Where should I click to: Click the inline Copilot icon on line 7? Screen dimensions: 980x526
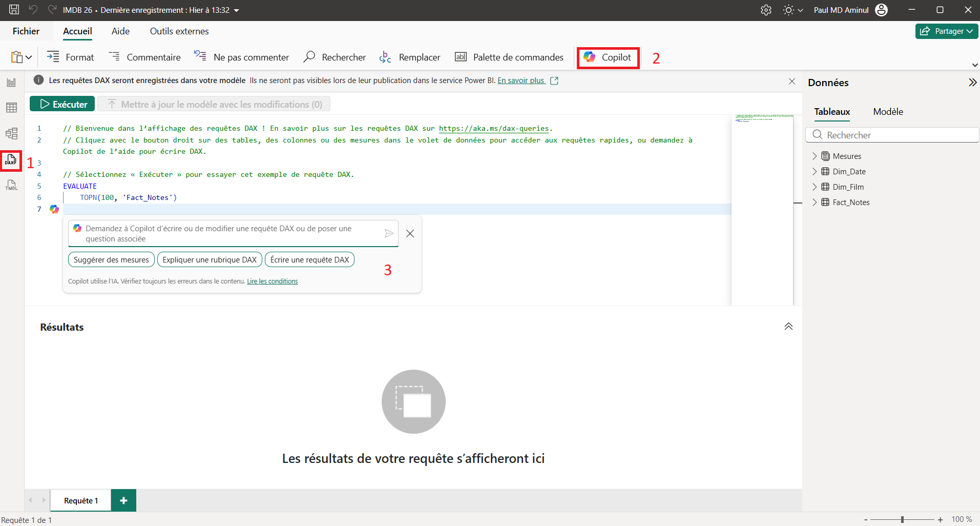[54, 209]
